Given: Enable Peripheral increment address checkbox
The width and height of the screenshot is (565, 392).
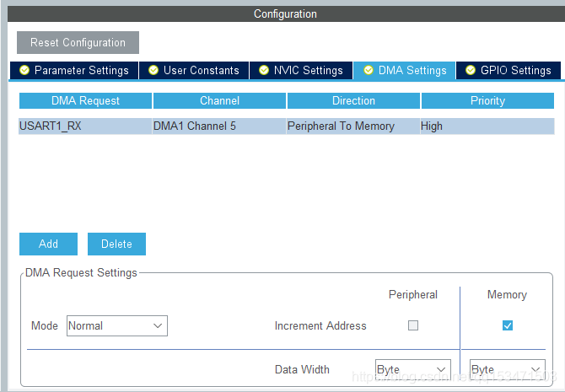Looking at the screenshot, I should pos(413,325).
